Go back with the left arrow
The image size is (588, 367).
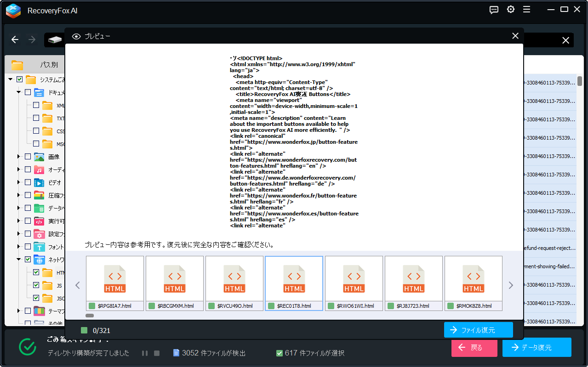(15, 40)
